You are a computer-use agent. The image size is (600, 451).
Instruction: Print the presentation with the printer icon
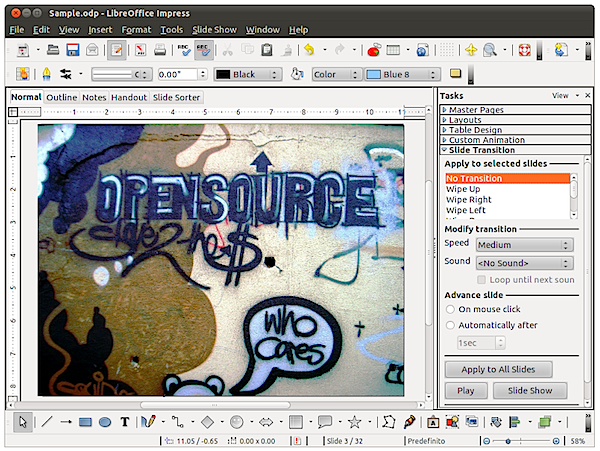160,50
